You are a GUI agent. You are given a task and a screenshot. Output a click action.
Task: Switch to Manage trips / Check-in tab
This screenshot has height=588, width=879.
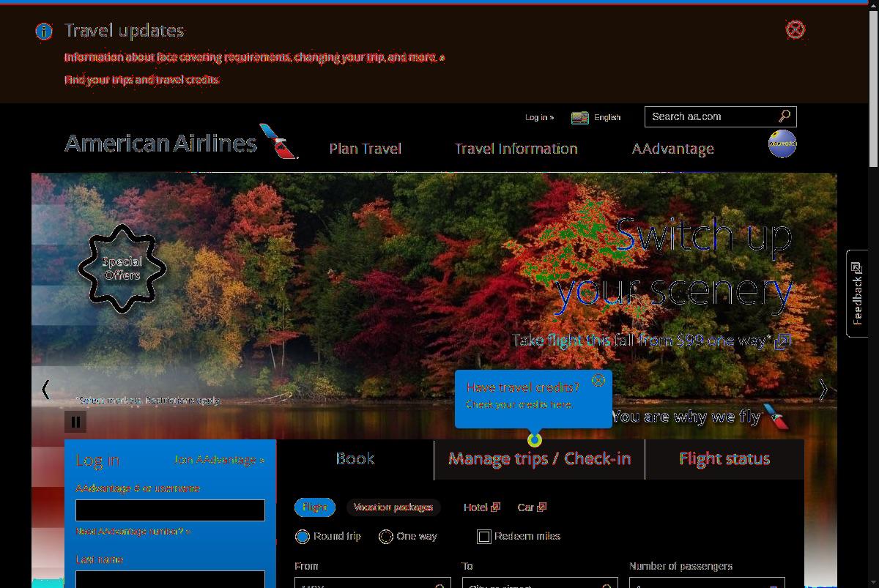[x=539, y=459]
